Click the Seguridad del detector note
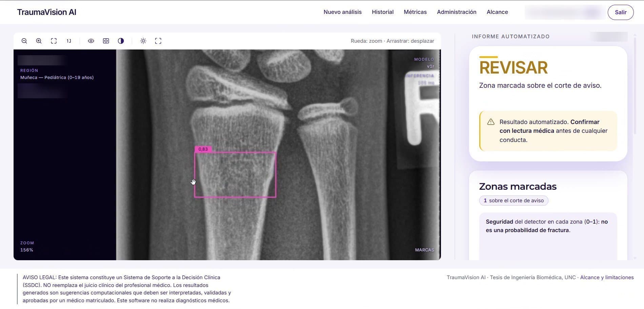This screenshot has height=309, width=644. pos(547,226)
